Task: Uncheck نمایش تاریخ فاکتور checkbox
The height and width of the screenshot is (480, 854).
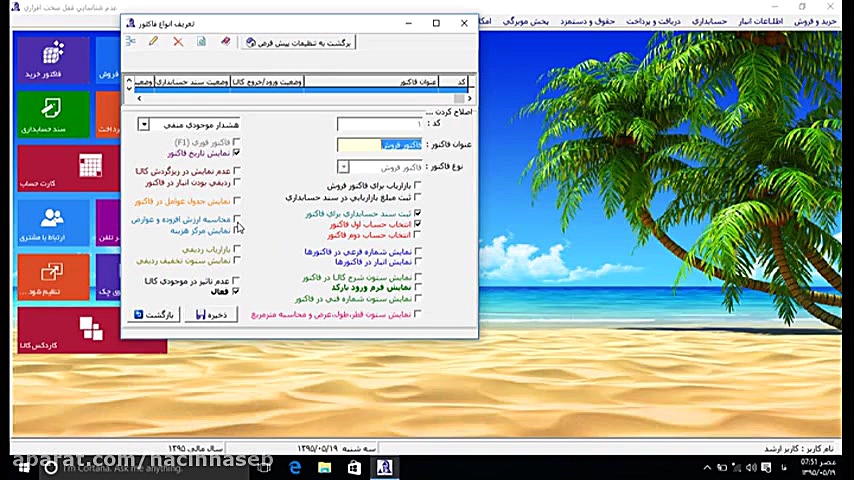Action: 236,153
